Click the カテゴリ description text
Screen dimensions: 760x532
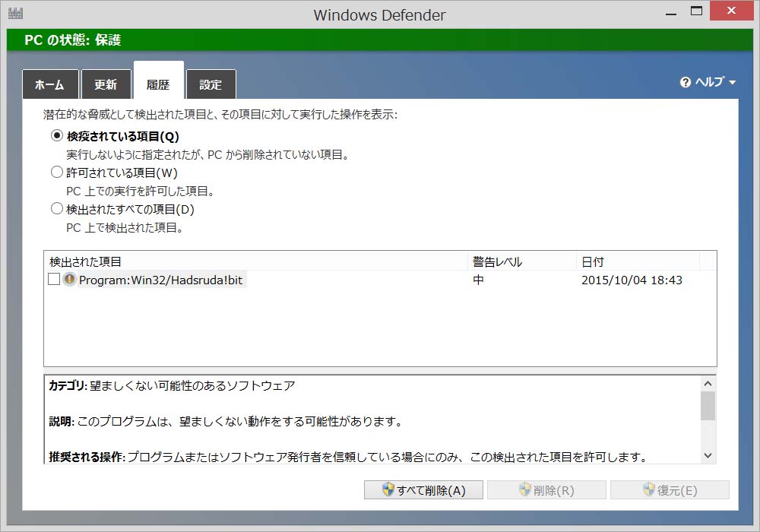tap(172, 385)
